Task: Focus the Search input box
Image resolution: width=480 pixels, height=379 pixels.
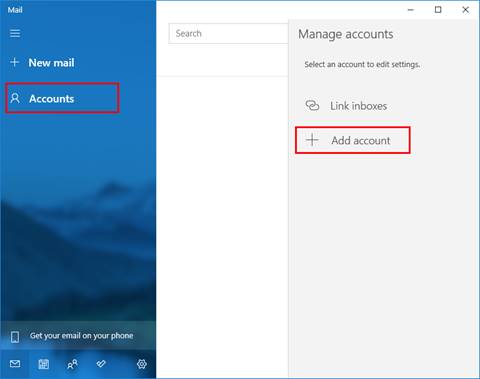Action: tap(228, 33)
